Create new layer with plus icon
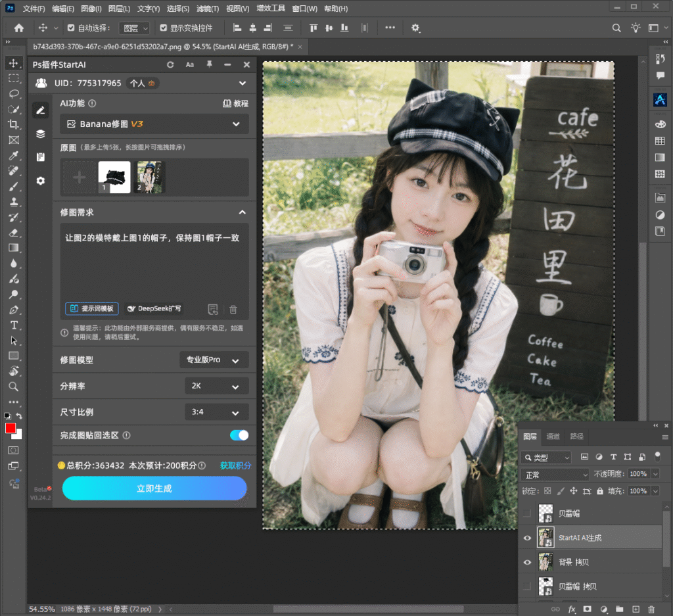673x616 pixels. (636, 609)
